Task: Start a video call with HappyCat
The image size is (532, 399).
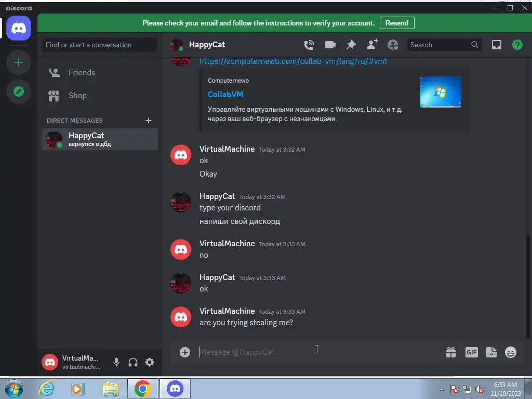Action: coord(330,45)
